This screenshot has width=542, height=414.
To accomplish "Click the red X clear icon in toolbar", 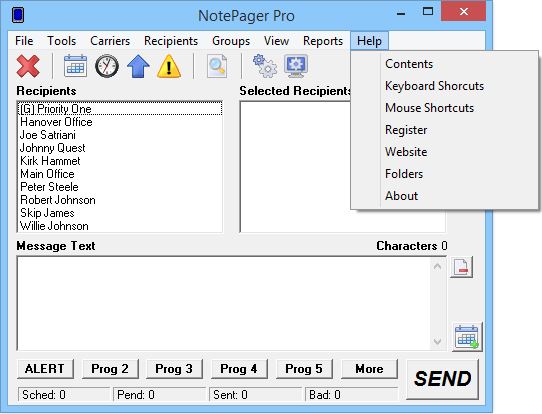I will point(28,66).
